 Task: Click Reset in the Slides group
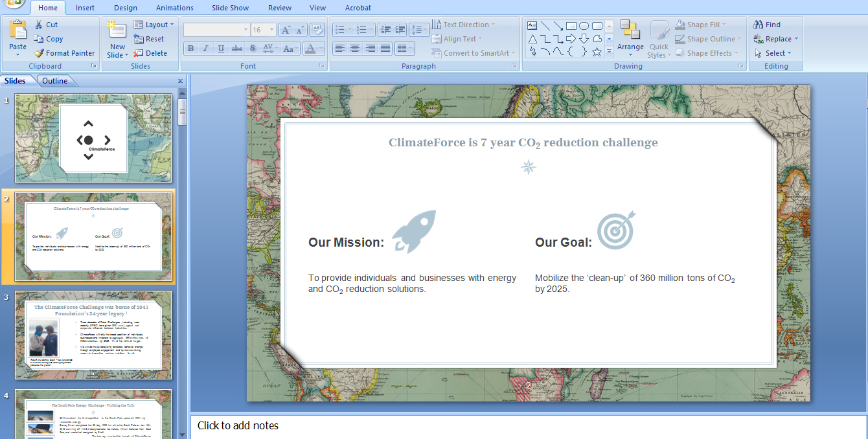click(149, 39)
